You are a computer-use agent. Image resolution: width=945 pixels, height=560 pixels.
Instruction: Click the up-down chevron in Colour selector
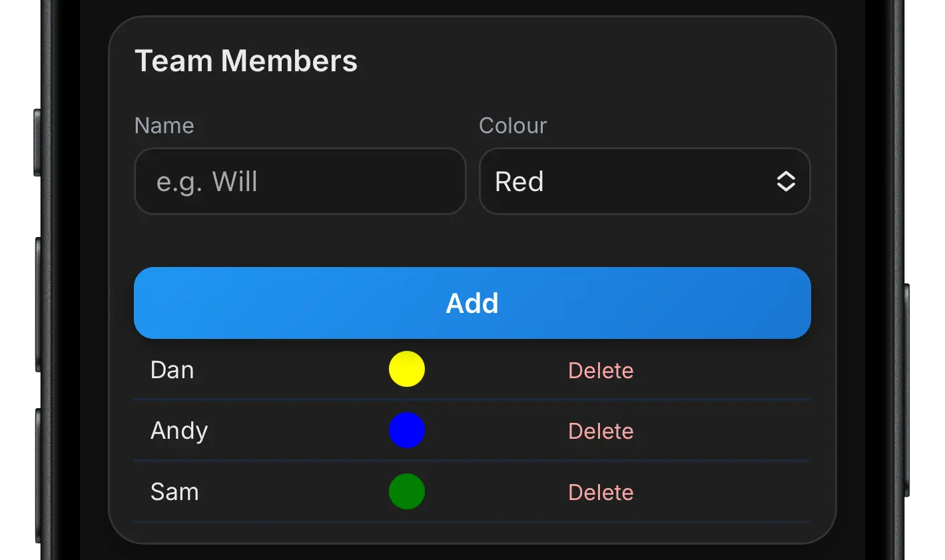[x=786, y=181]
